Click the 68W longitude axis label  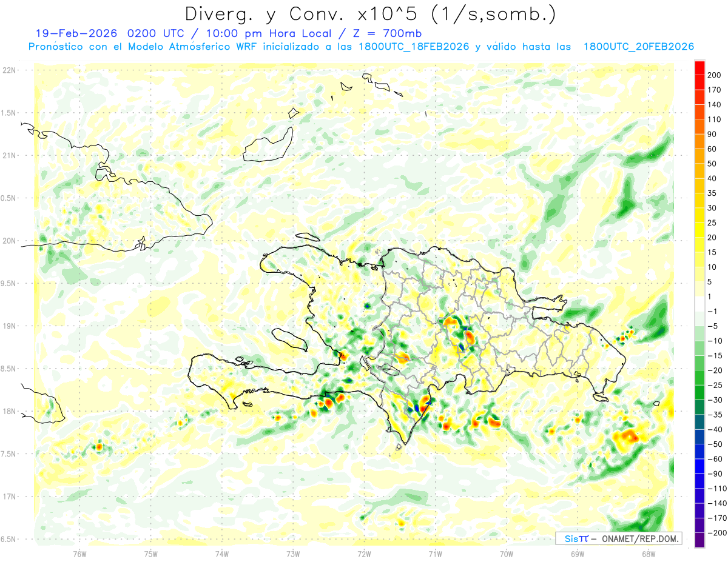click(x=649, y=554)
